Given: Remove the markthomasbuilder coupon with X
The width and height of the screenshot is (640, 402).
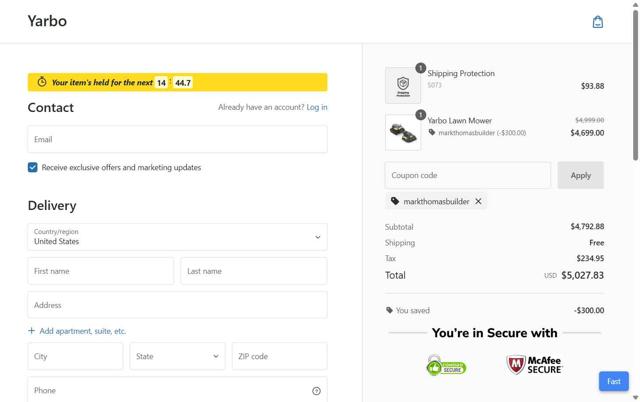Looking at the screenshot, I should 478,201.
